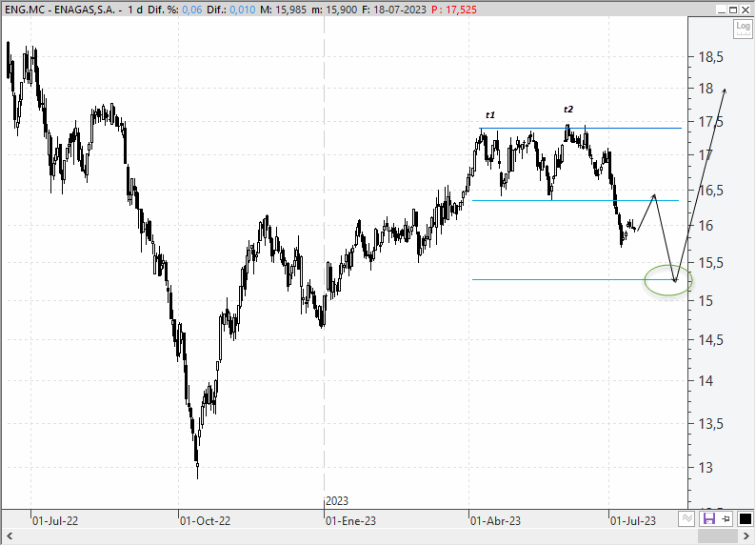Viewport: 756px width, 546px height.
Task: Click the 'M: 15,985' maximum value
Action: pos(283,10)
